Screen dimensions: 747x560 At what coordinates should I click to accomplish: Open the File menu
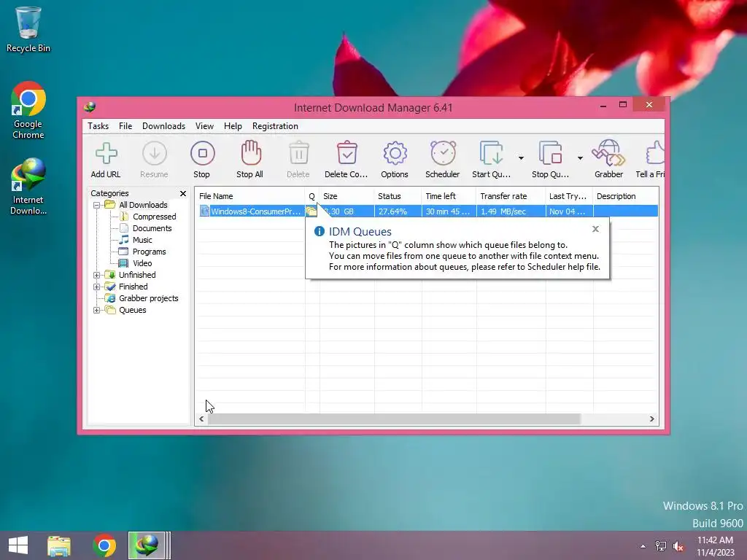(x=125, y=126)
